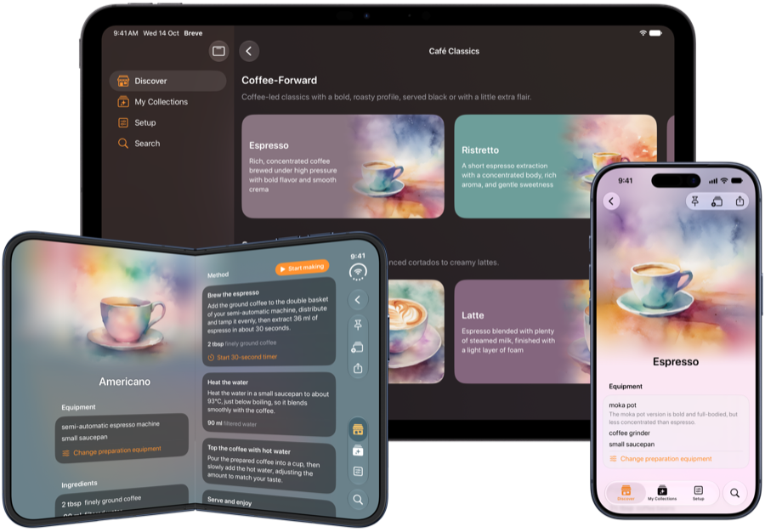Click '2 tbsp finely ground coffee' under Ingredients
Image resolution: width=765 pixels, height=532 pixels.
click(101, 501)
